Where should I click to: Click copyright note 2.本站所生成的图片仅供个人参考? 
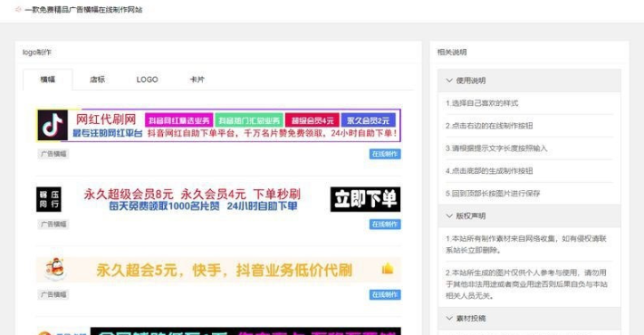point(526,284)
